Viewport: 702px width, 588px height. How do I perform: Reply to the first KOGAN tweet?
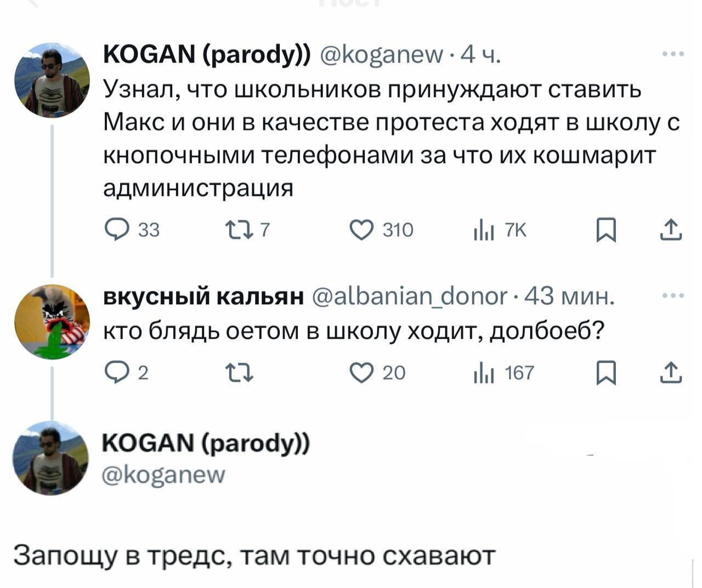(116, 230)
